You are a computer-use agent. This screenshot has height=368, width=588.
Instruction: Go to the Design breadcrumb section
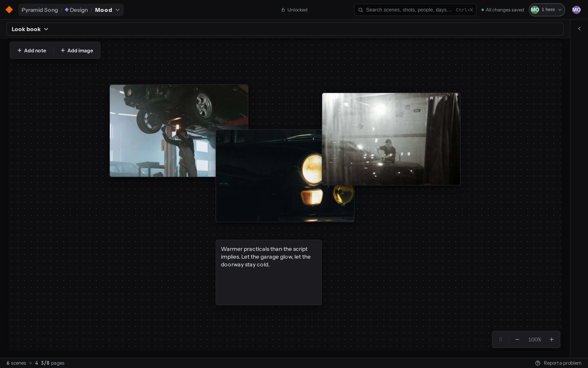pos(76,10)
